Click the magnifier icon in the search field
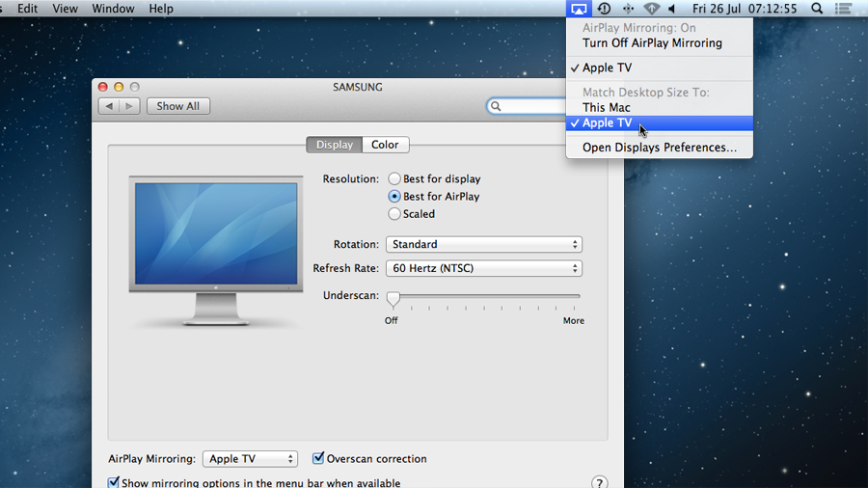 tap(496, 106)
